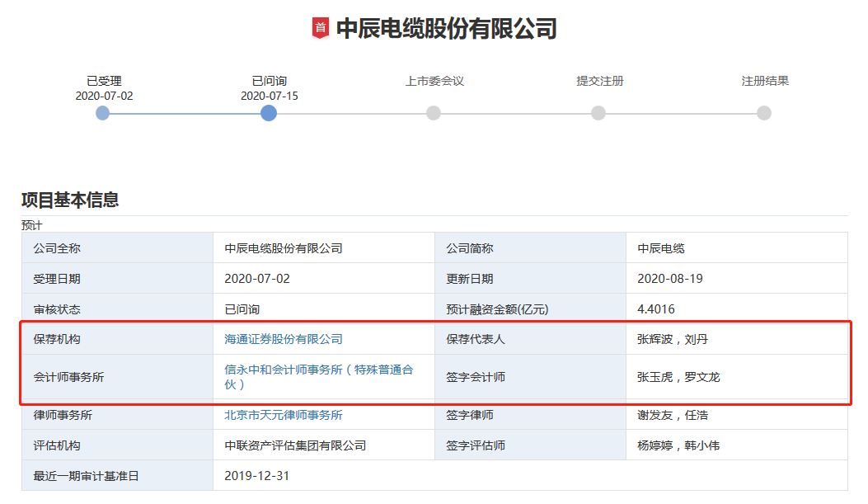Open the 信永中和会计师事务所 accounting firm link
The image size is (868, 504).
[319, 377]
